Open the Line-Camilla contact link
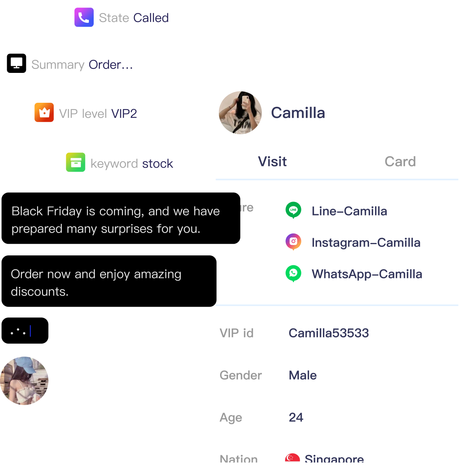Viewport: 476px width, 466px height. coord(349,211)
